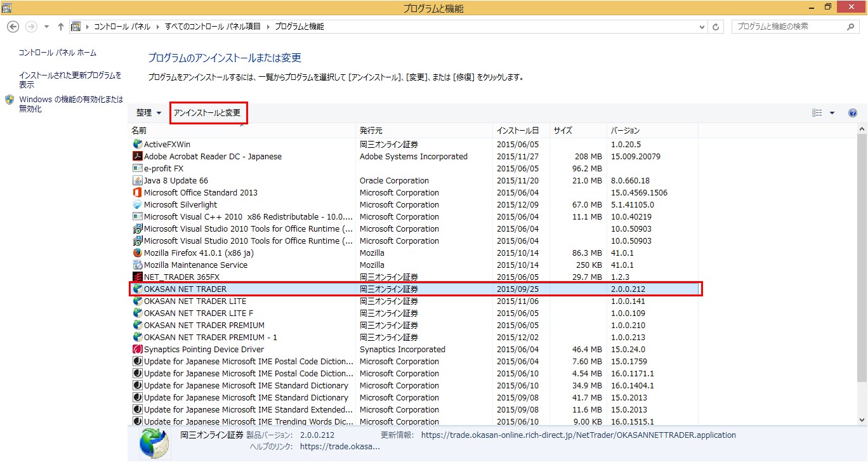Click the Microsoft Office Standard 2013 icon
The image size is (868, 462).
pyautogui.click(x=137, y=193)
